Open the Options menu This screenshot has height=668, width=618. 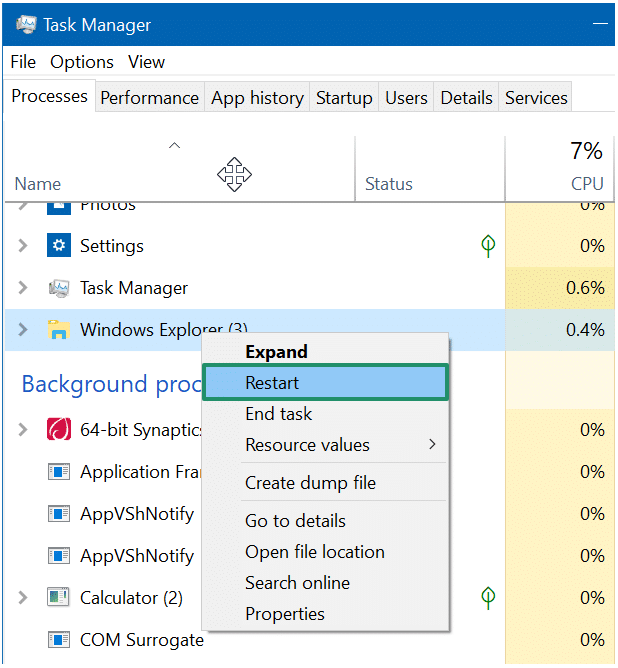(82, 62)
